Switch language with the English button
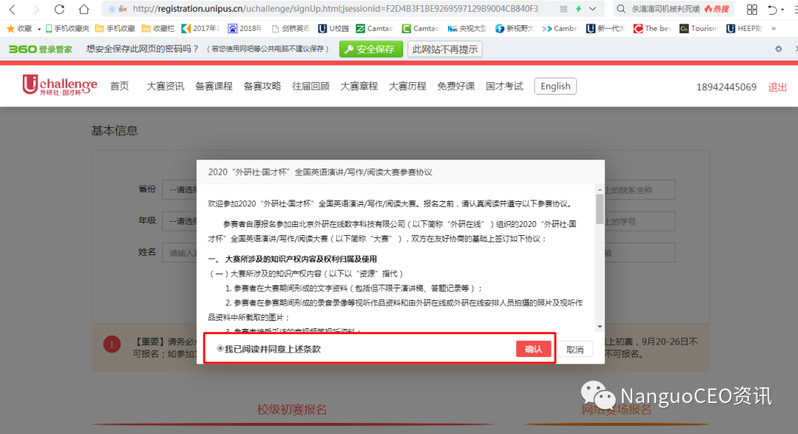 (555, 86)
